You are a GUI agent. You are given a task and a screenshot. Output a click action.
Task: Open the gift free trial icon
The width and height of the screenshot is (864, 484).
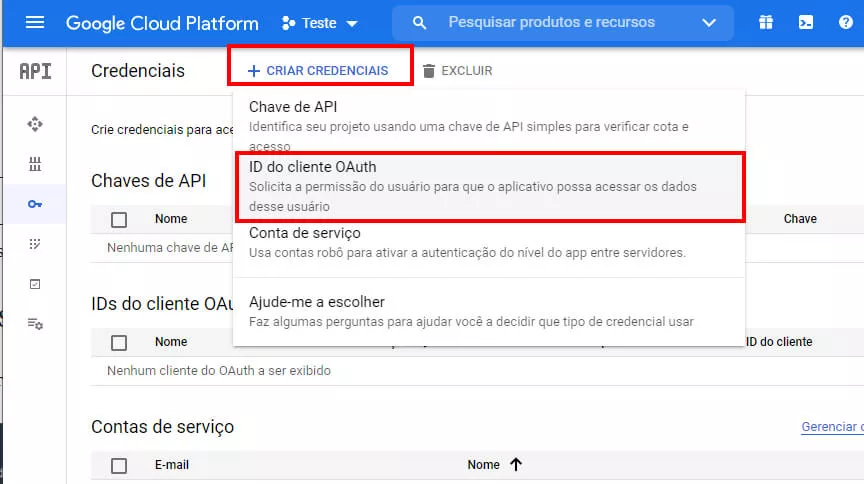pos(765,23)
